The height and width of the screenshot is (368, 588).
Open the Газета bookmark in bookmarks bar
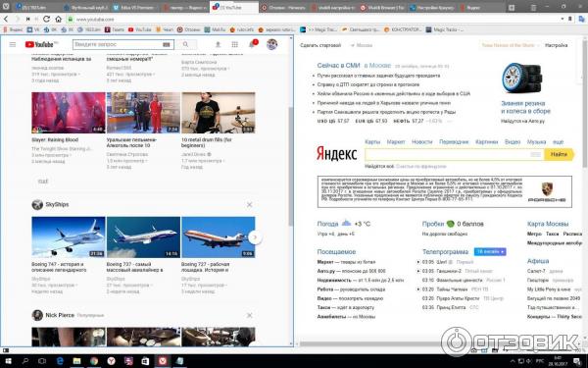pos(115,29)
